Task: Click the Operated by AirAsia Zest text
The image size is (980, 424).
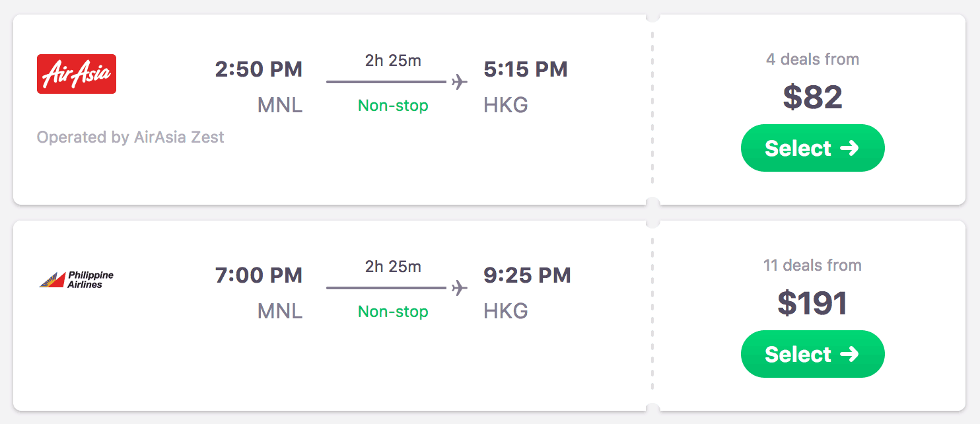Action: 130,137
